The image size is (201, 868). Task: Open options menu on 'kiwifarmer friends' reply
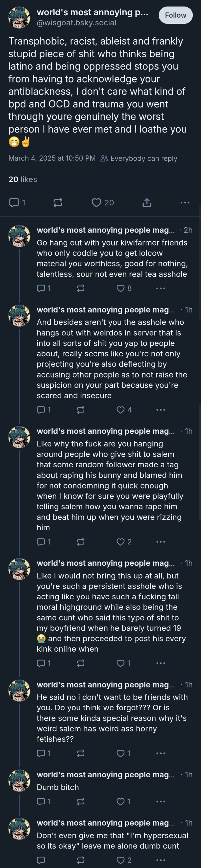tap(161, 288)
